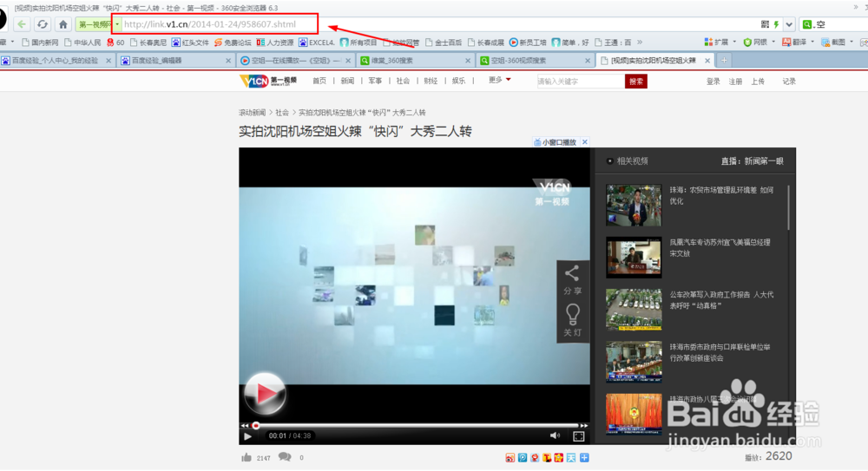Click the keyword search input field
Screen dimensions: 868x471
(580, 82)
